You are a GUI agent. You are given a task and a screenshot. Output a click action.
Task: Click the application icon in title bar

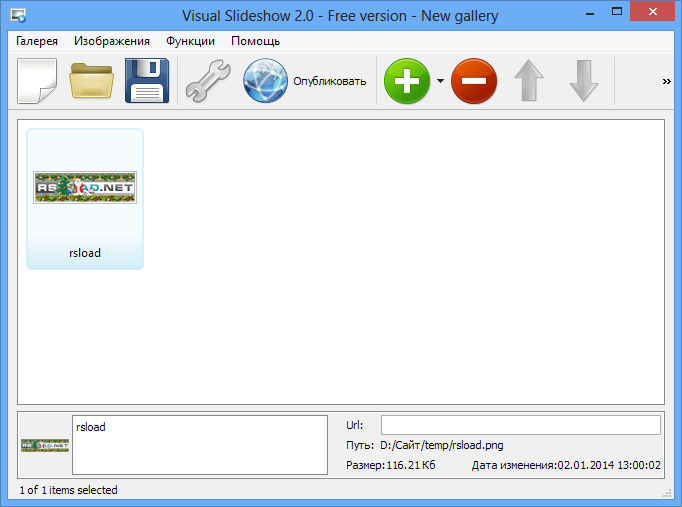point(18,16)
